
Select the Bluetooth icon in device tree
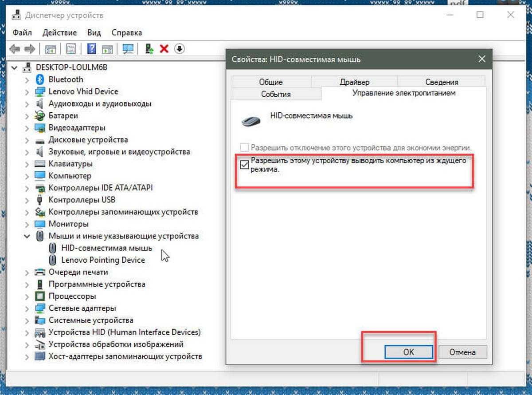pos(41,79)
